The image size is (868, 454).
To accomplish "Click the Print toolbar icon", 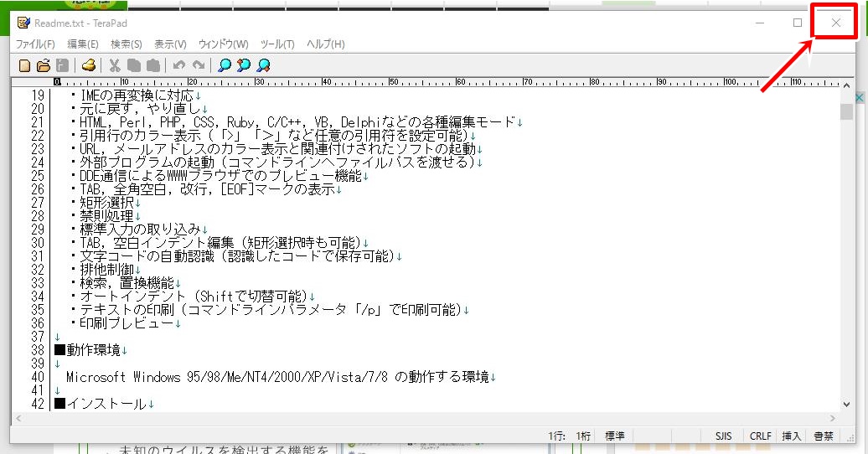I will [x=89, y=65].
